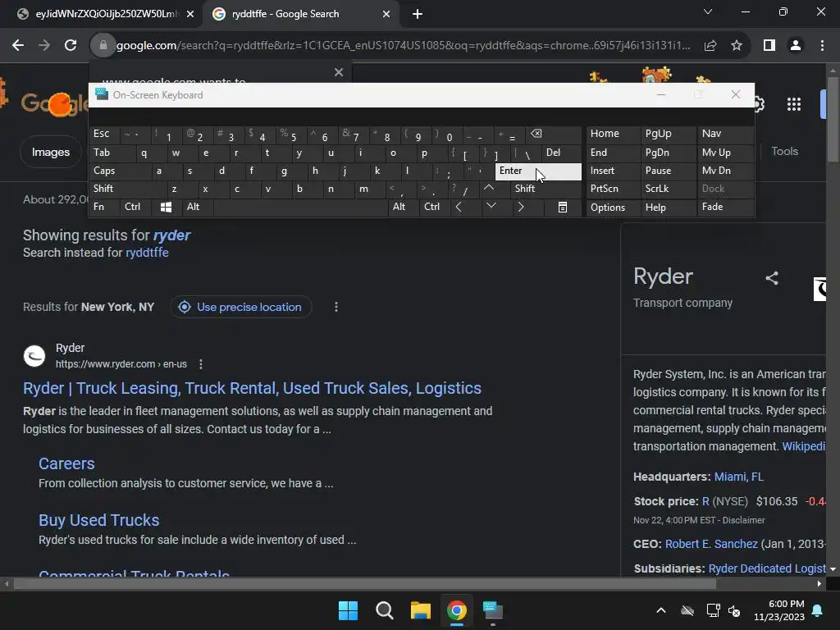Toggle Chrome side panel icon
The height and width of the screenshot is (630, 840).
(769, 46)
